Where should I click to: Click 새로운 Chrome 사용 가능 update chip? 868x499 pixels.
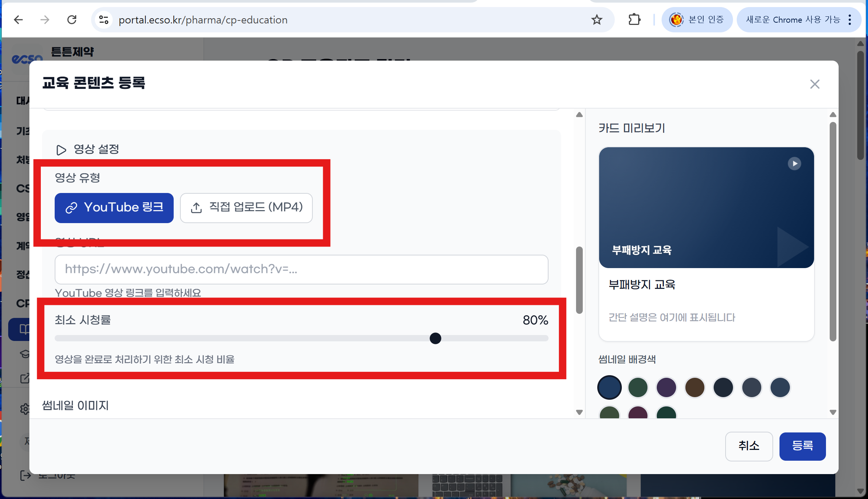pyautogui.click(x=792, y=20)
